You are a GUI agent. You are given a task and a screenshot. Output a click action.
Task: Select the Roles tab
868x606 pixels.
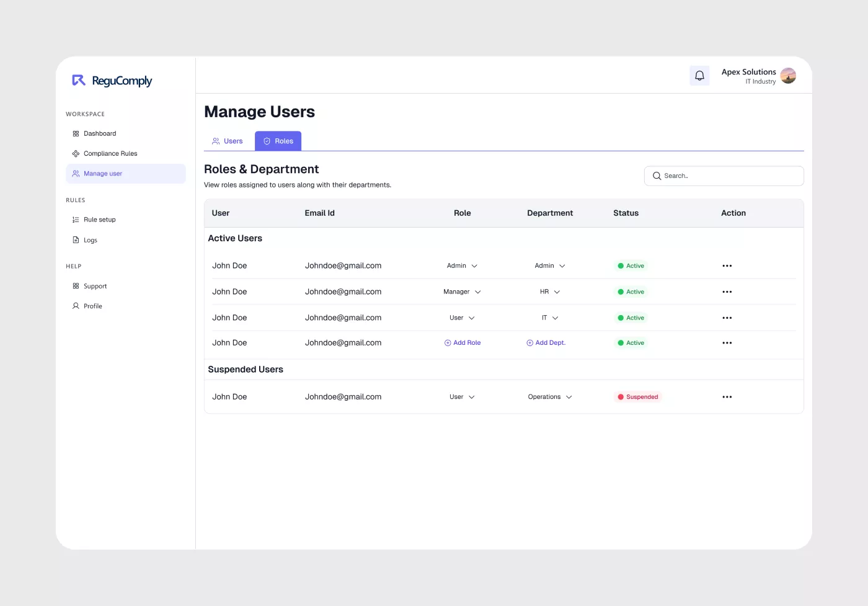pyautogui.click(x=278, y=141)
